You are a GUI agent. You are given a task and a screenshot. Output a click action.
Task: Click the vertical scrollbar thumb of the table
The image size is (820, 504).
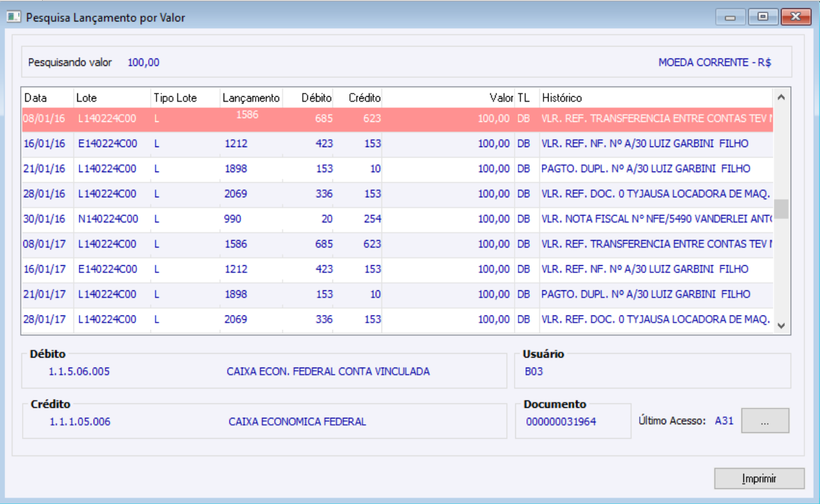pos(781,209)
